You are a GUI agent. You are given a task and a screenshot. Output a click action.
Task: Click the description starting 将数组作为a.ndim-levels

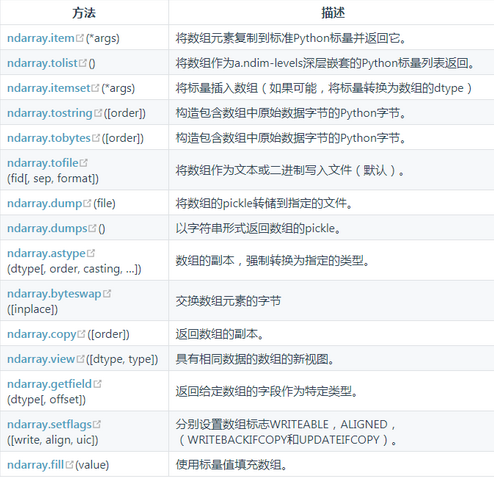pos(325,63)
